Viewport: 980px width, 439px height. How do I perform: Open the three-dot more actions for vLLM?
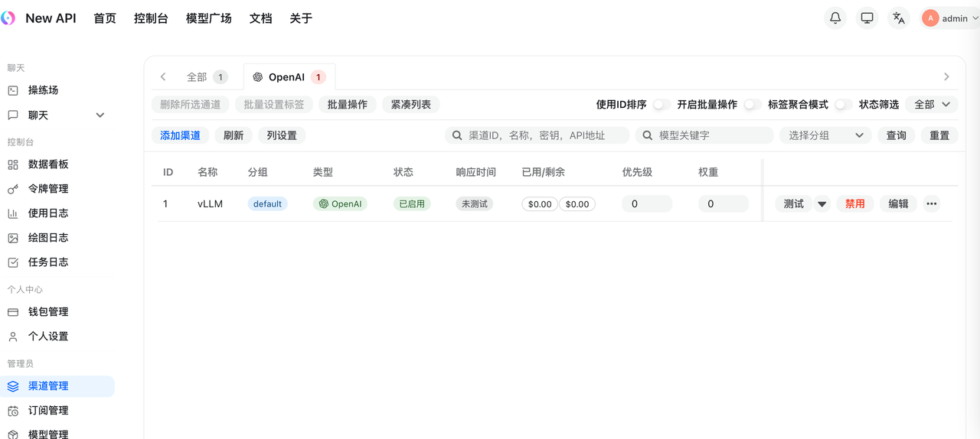pos(931,204)
